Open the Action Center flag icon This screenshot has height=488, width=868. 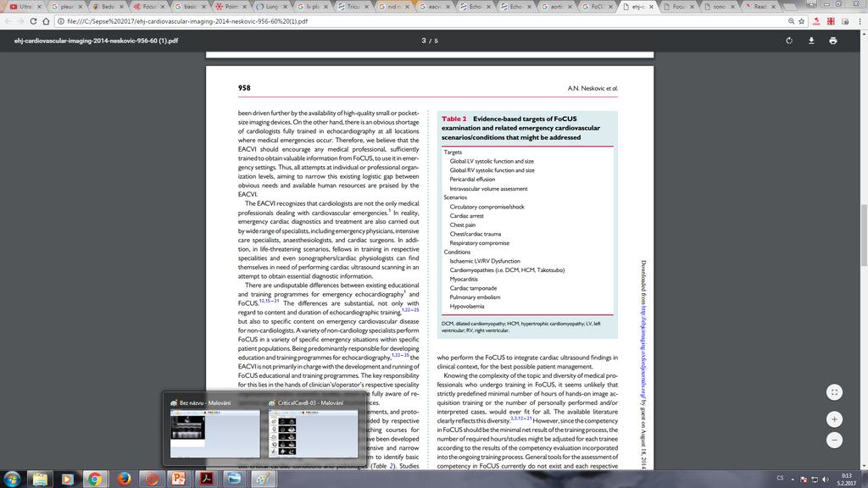point(804,480)
